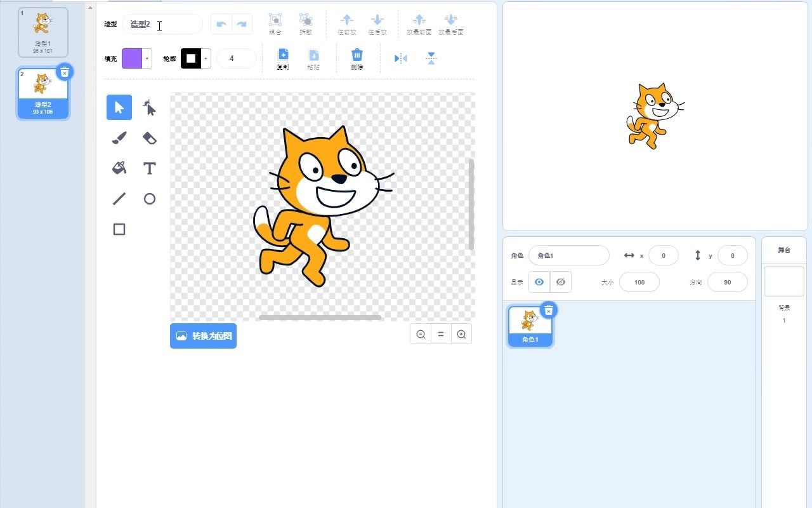Select the Reshape tool
812x508 pixels.
(x=150, y=107)
